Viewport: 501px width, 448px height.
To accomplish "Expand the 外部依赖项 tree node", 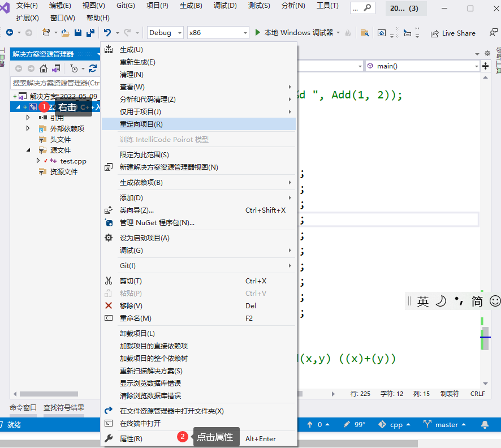I will [x=28, y=128].
